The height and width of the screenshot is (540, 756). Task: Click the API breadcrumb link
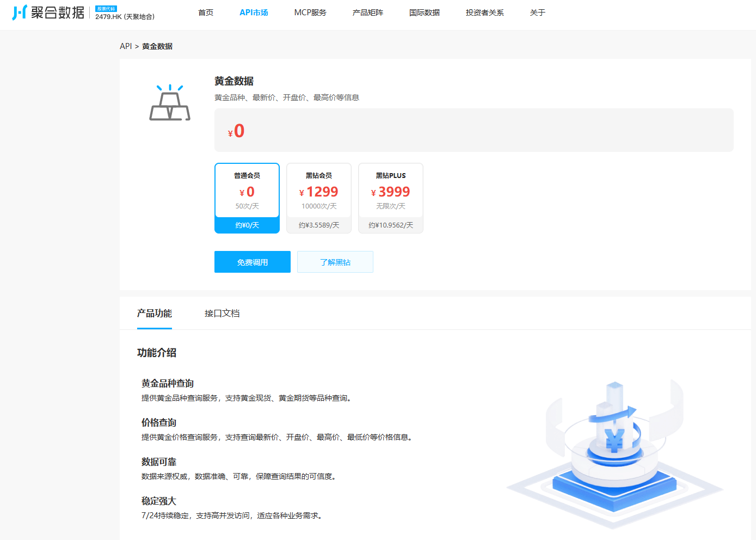[x=124, y=46]
